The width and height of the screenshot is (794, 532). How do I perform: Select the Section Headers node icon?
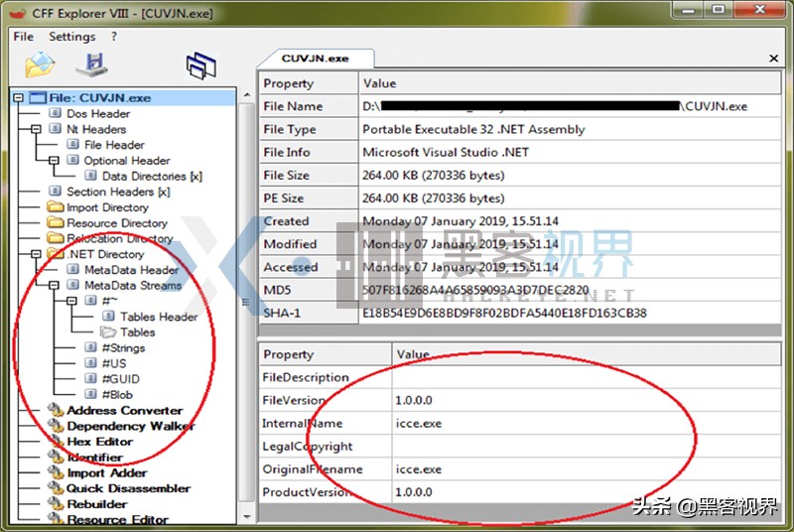[x=56, y=192]
